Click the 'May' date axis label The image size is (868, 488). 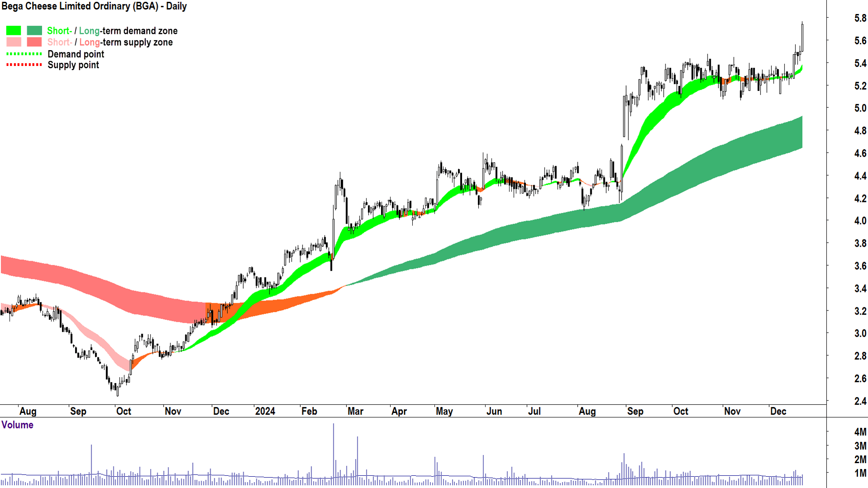point(444,411)
